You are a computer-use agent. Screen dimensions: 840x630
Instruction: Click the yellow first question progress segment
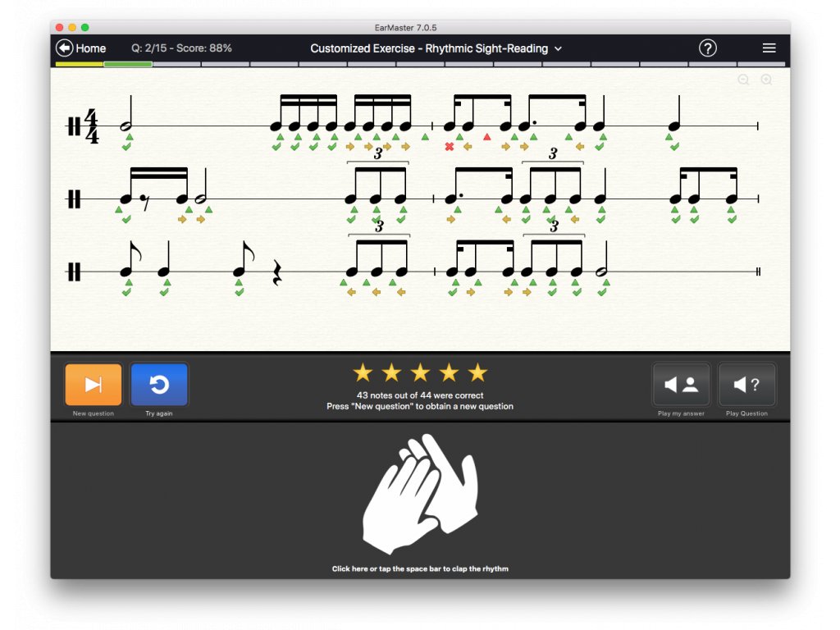80,64
